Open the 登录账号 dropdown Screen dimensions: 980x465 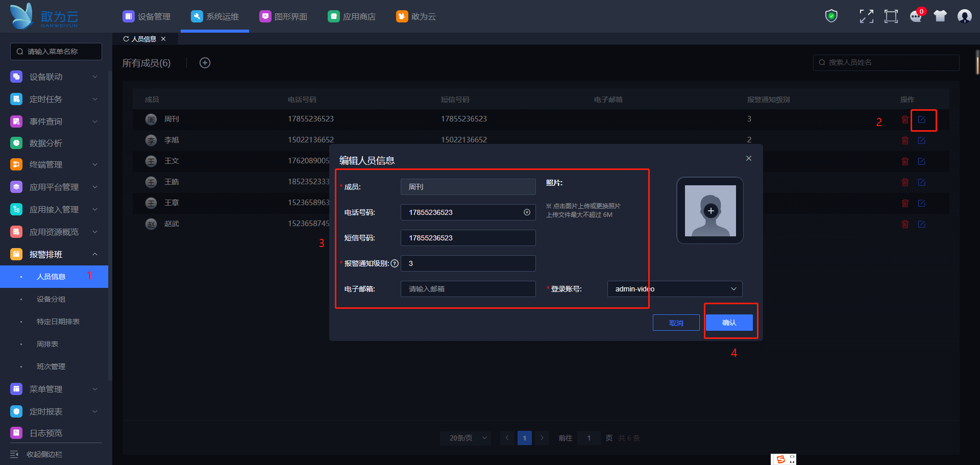coord(675,289)
